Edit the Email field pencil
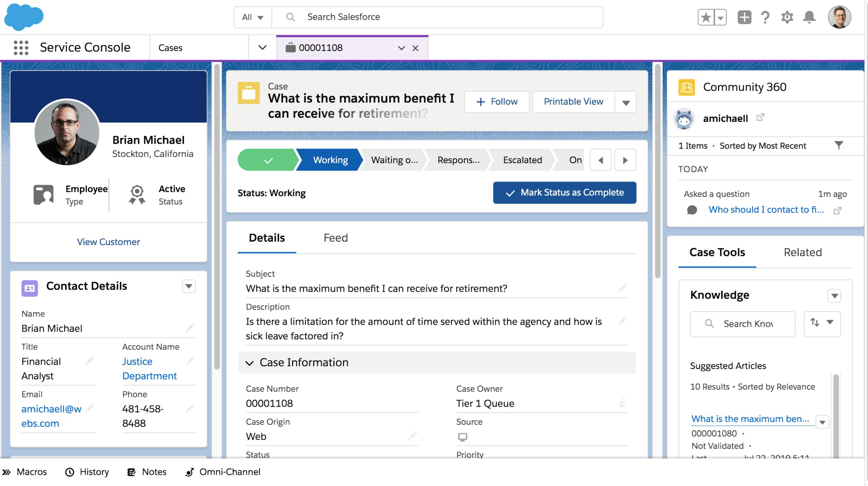 tap(90, 408)
